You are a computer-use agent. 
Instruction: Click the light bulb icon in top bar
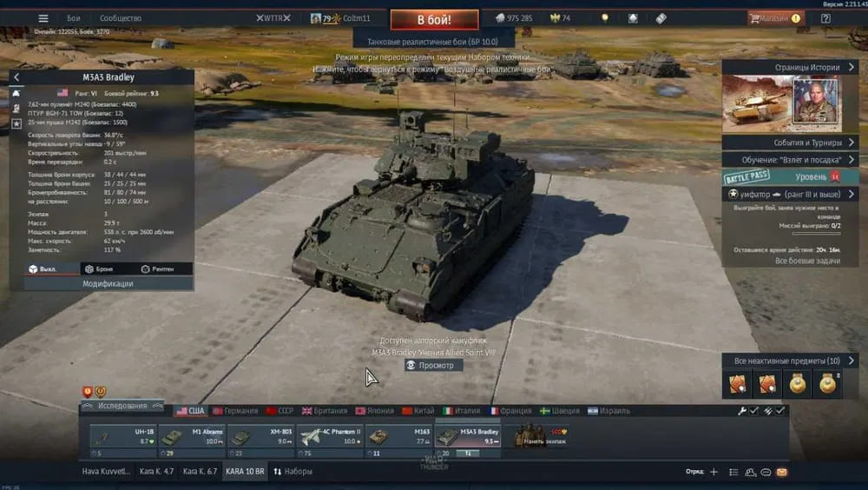[605, 17]
